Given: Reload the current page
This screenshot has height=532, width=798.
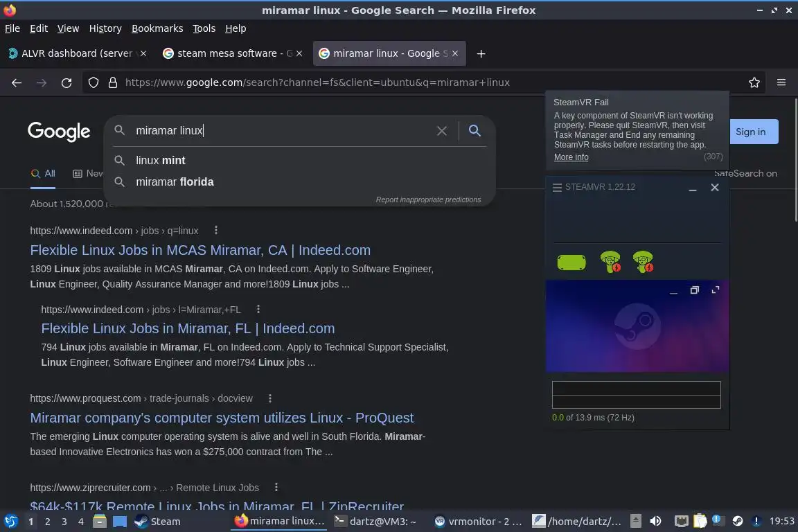Looking at the screenshot, I should (66, 82).
